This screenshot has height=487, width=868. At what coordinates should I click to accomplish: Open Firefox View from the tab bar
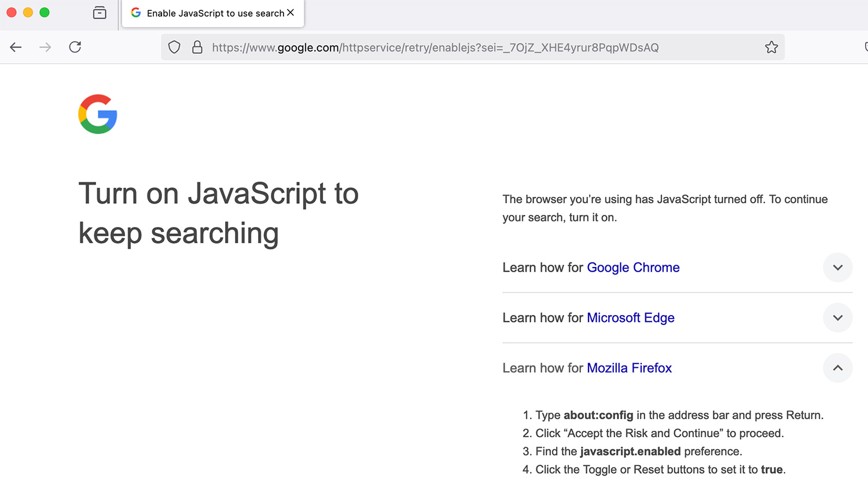click(100, 13)
